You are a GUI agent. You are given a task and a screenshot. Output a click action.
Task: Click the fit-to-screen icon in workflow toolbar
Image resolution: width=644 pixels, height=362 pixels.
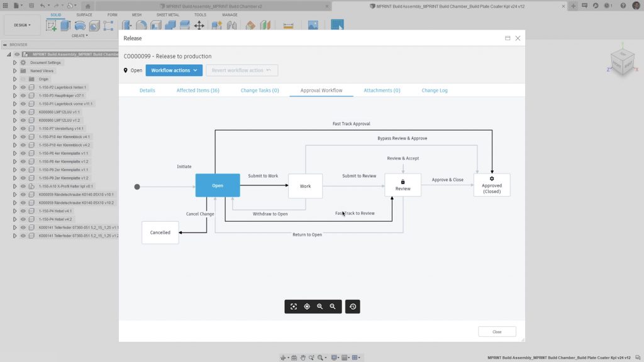coord(294,307)
